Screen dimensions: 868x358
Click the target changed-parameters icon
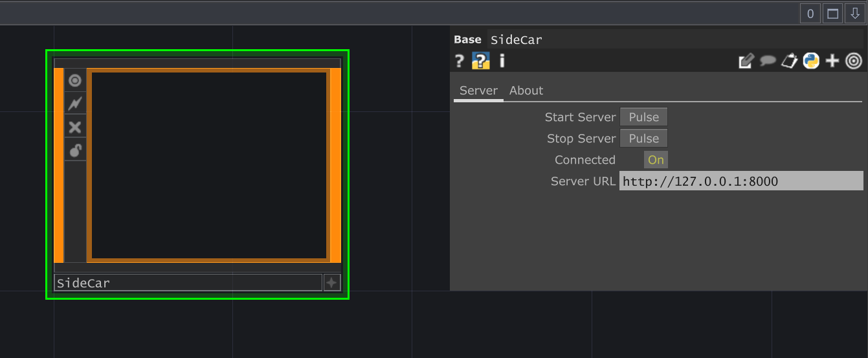tap(854, 61)
